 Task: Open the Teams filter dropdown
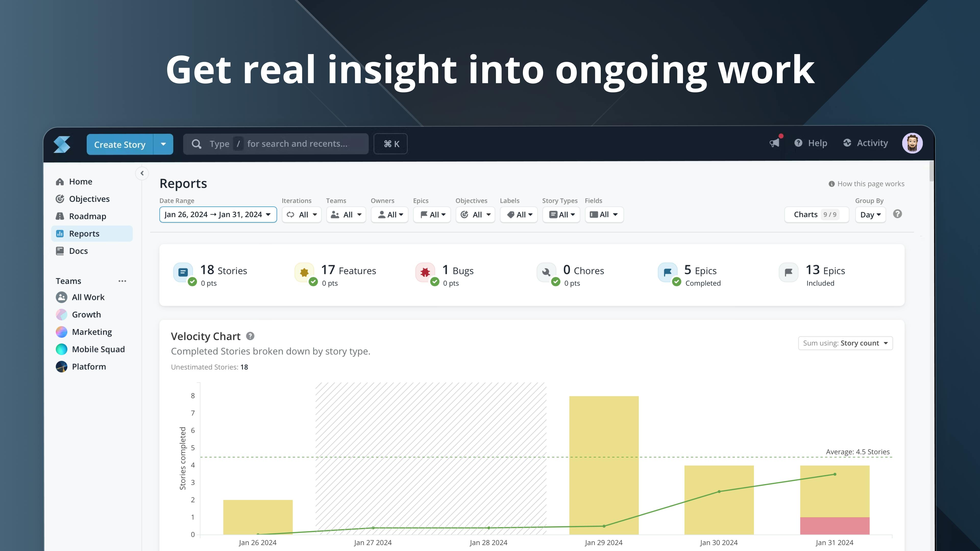tap(346, 215)
